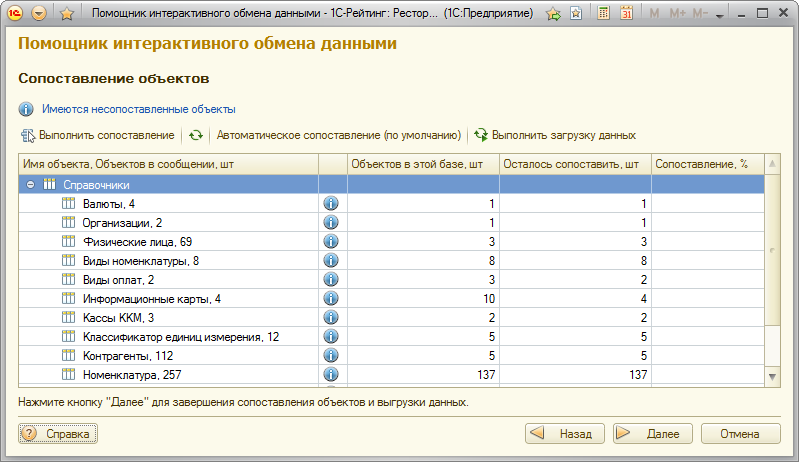The image size is (799, 462).
Task: Click the favorites star icon in title bar
Action: pyautogui.click(x=66, y=14)
